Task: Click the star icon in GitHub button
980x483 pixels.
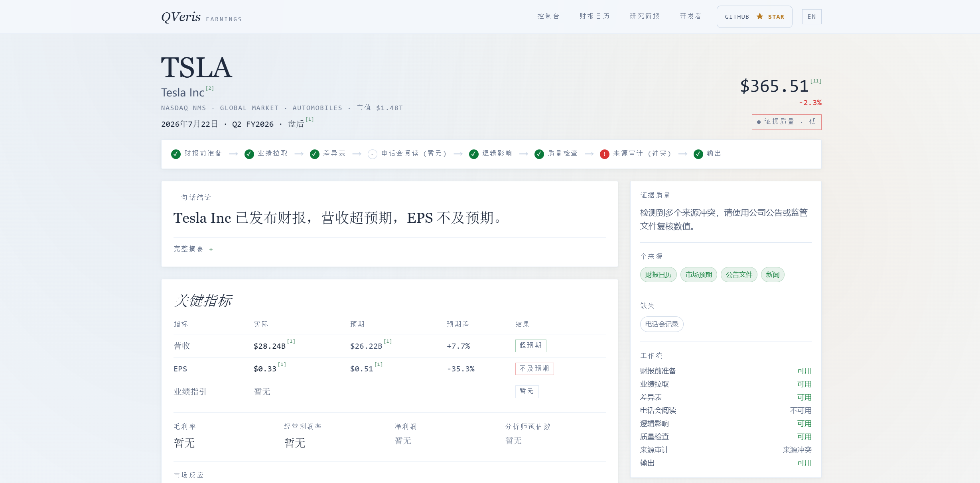Action: [760, 16]
